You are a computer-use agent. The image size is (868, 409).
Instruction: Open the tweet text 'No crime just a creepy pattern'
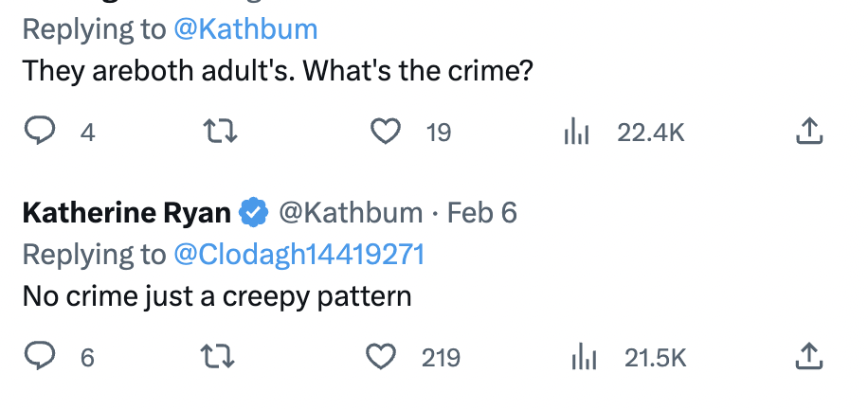(217, 296)
